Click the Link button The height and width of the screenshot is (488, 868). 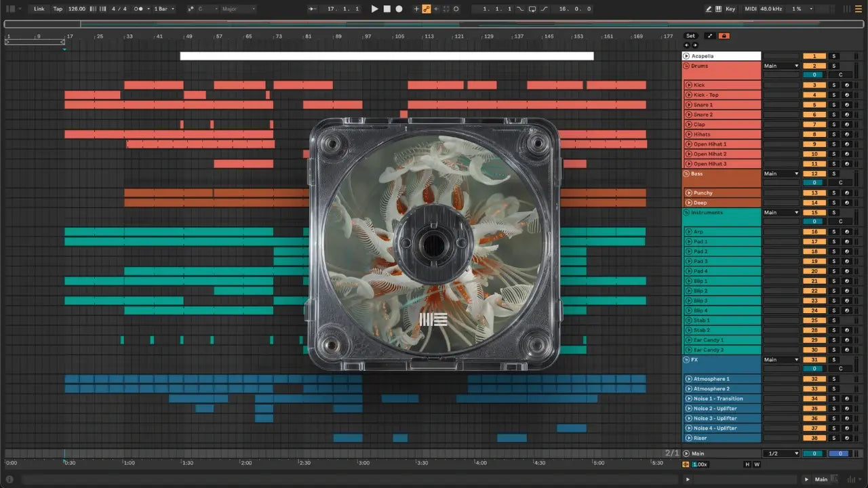[39, 9]
